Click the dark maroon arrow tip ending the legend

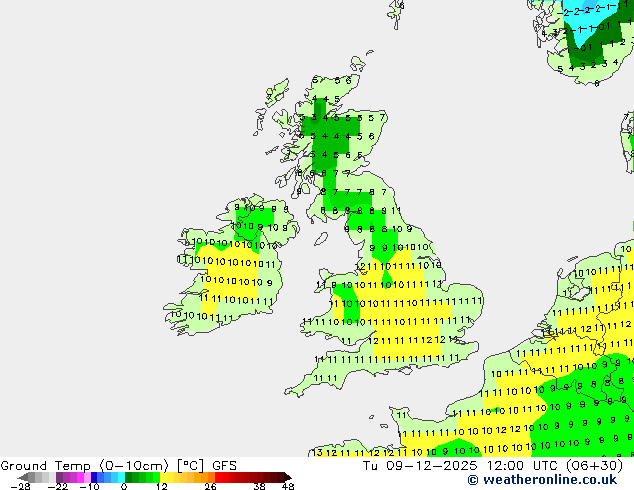pyautogui.click(x=287, y=477)
